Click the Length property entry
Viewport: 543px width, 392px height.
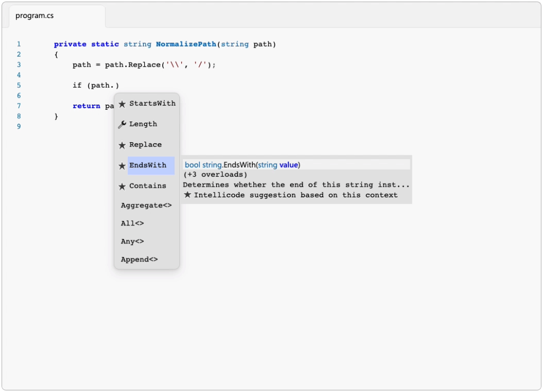[x=143, y=124]
